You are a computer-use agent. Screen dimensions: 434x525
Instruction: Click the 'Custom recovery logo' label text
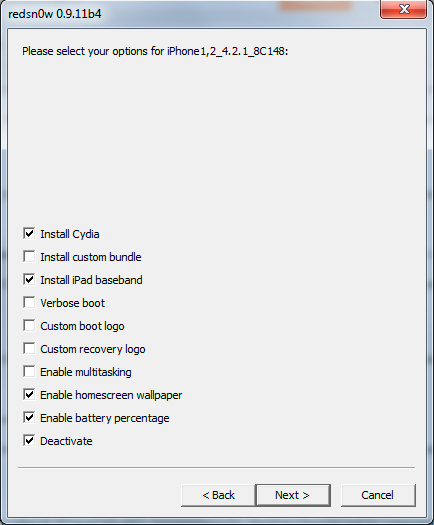click(93, 349)
